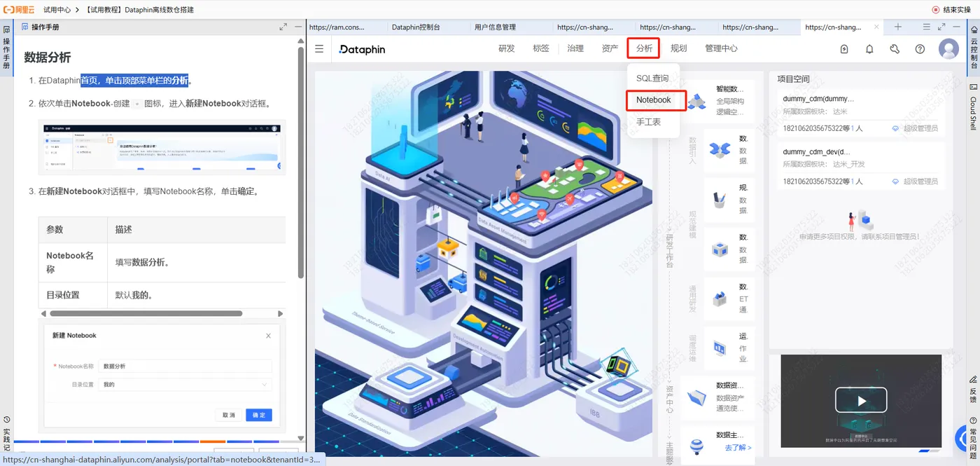Click the 数据分析 heading in manual

tap(48, 57)
